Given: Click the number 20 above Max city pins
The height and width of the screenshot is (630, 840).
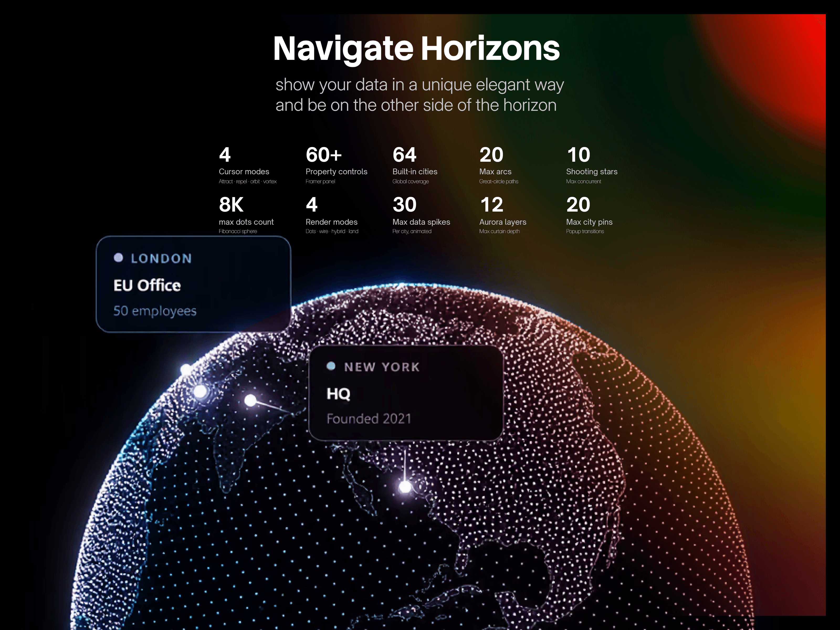Looking at the screenshot, I should coord(578,205).
